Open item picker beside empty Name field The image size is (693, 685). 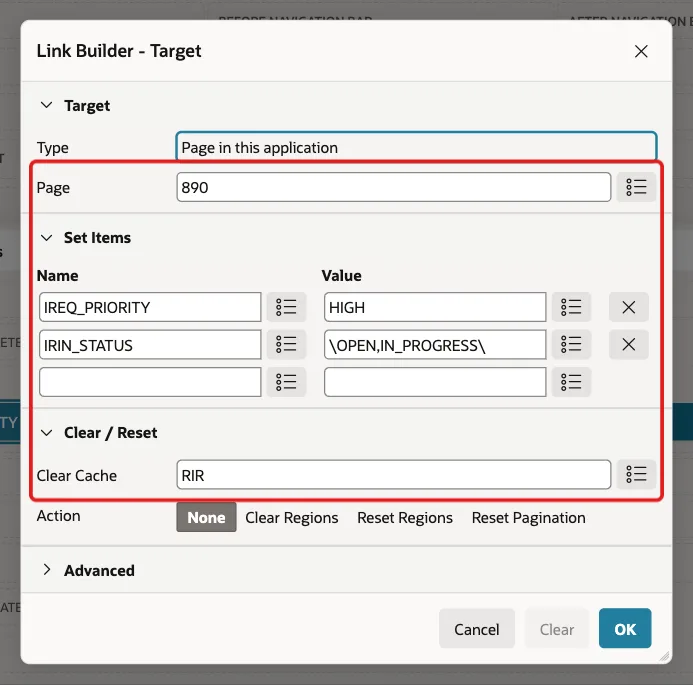click(286, 382)
